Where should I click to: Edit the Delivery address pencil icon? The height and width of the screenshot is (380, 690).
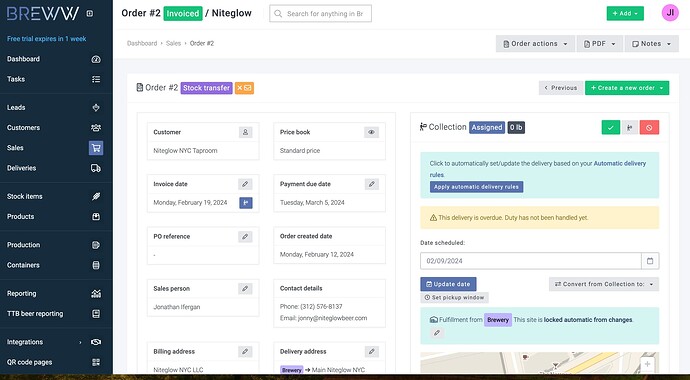(x=372, y=351)
